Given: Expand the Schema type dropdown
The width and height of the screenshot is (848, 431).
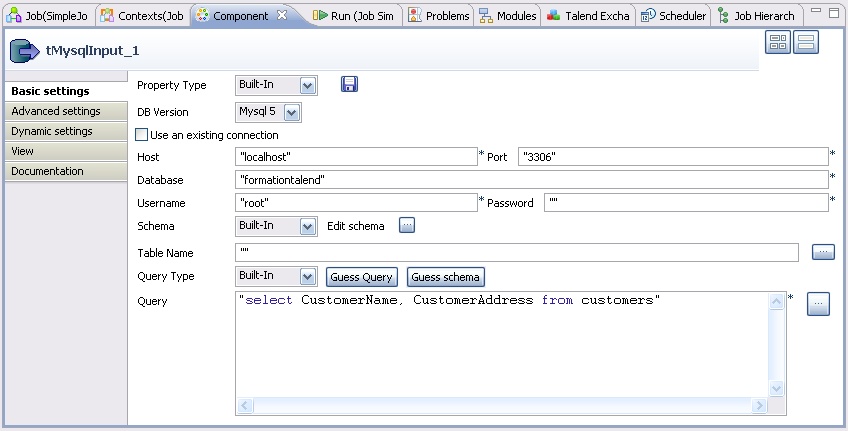Looking at the screenshot, I should click(x=307, y=227).
